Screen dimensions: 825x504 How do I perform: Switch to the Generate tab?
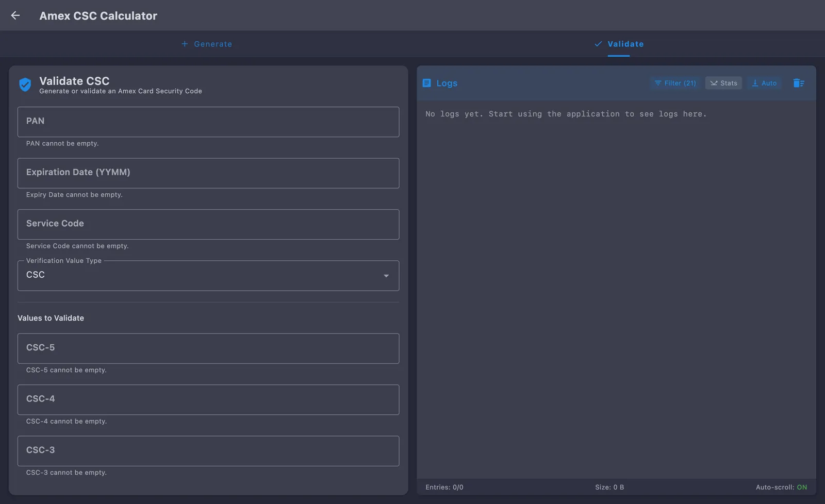[206, 44]
